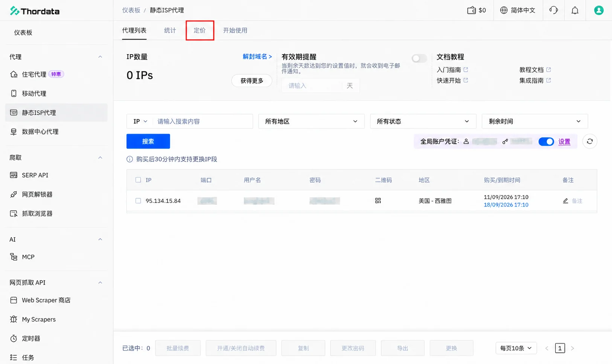Screen dimensions: 612x364
Task: Click the 有效期提醒 days input field
Action: click(x=312, y=86)
